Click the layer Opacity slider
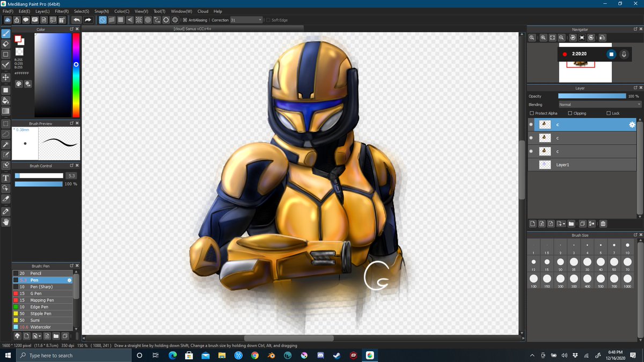 point(592,96)
